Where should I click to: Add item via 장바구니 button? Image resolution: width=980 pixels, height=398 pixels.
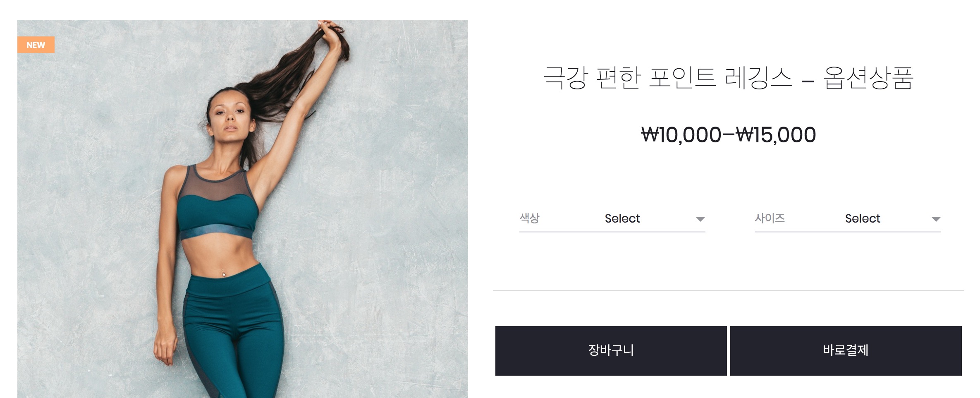(611, 351)
